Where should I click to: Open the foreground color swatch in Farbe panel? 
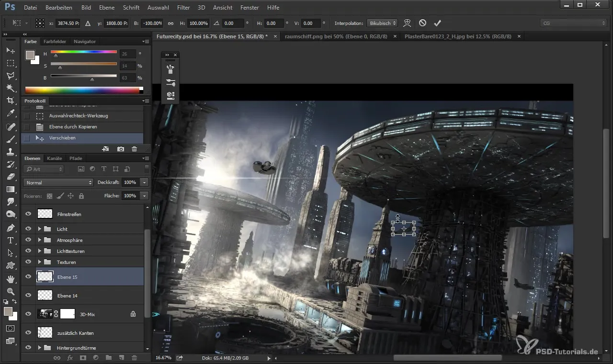[30, 55]
